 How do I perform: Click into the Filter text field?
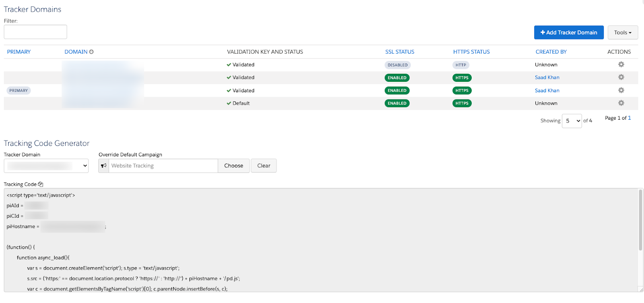point(35,32)
